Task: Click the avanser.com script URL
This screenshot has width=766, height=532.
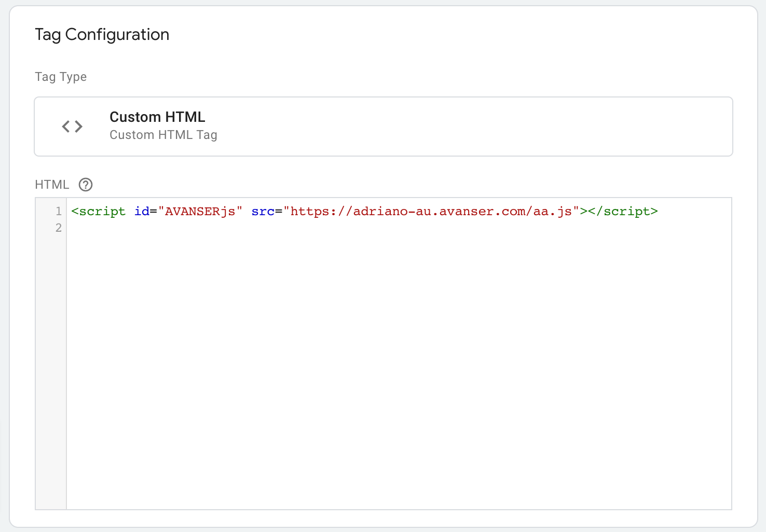Action: click(431, 212)
